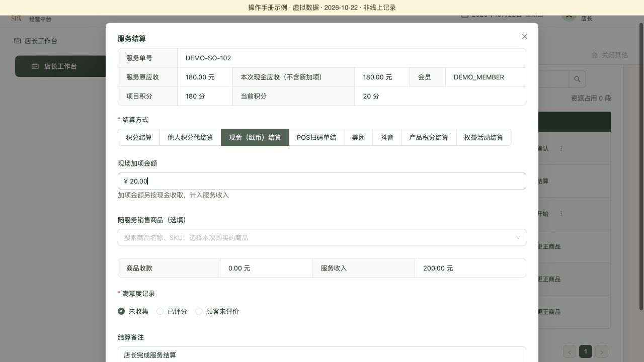The width and height of the screenshot is (644, 362).
Task: Click the page scrollbar on the right edge
Action: [641, 166]
